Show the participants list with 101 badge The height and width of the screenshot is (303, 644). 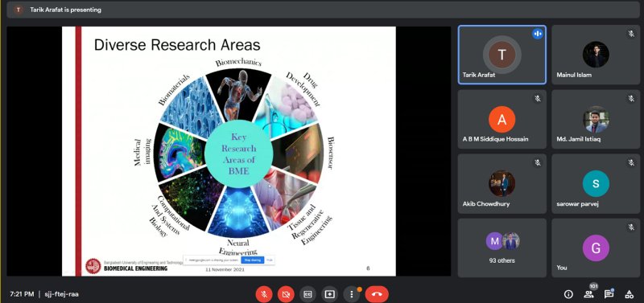point(589,293)
